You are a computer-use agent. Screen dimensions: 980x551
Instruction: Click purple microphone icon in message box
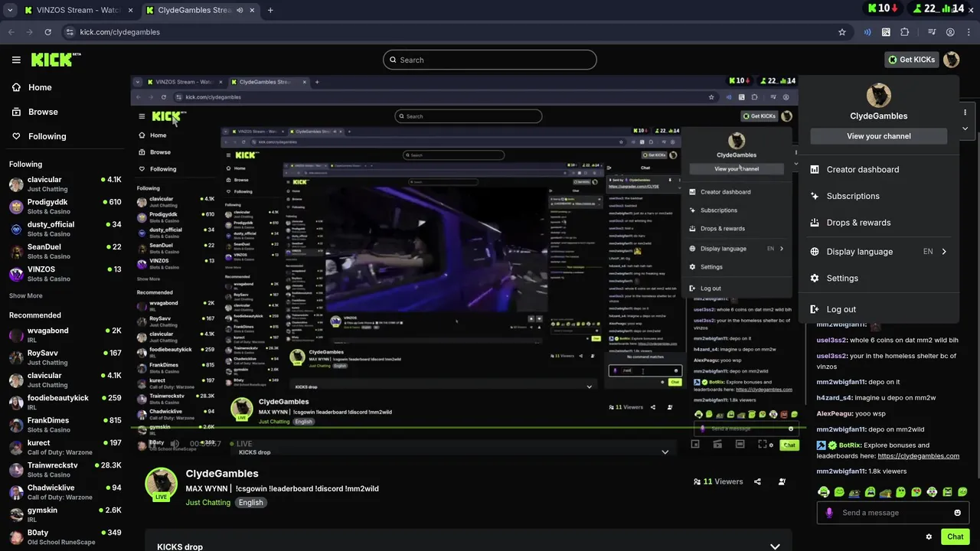pos(829,513)
